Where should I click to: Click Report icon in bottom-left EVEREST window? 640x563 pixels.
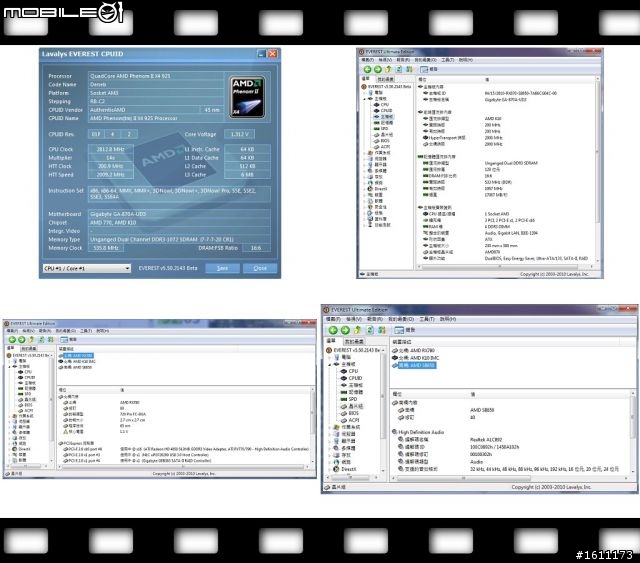[64, 340]
